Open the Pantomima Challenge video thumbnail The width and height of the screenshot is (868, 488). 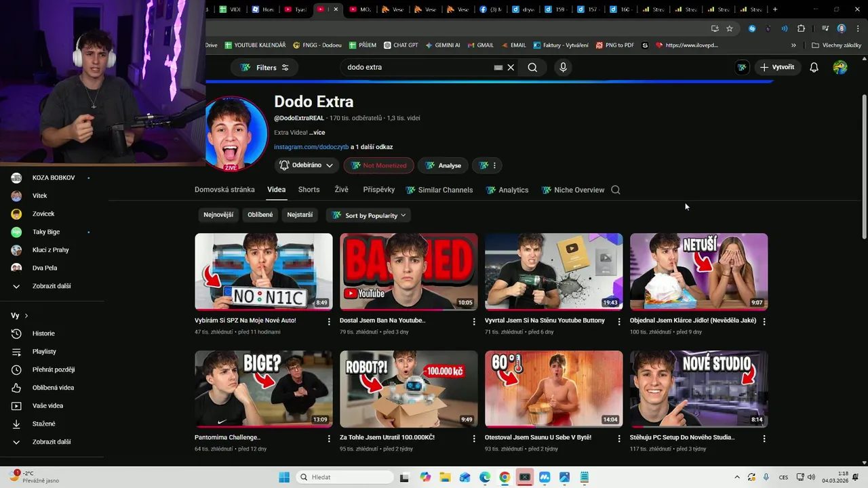pos(263,388)
